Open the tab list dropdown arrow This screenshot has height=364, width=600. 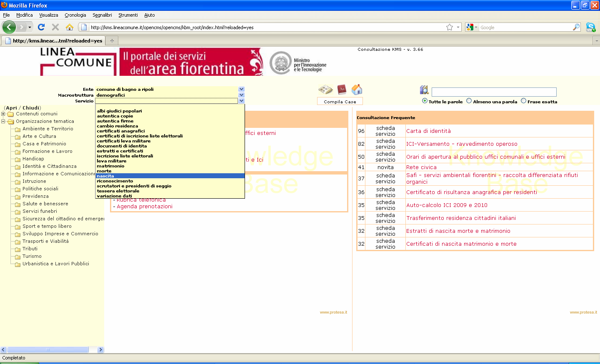(x=597, y=41)
